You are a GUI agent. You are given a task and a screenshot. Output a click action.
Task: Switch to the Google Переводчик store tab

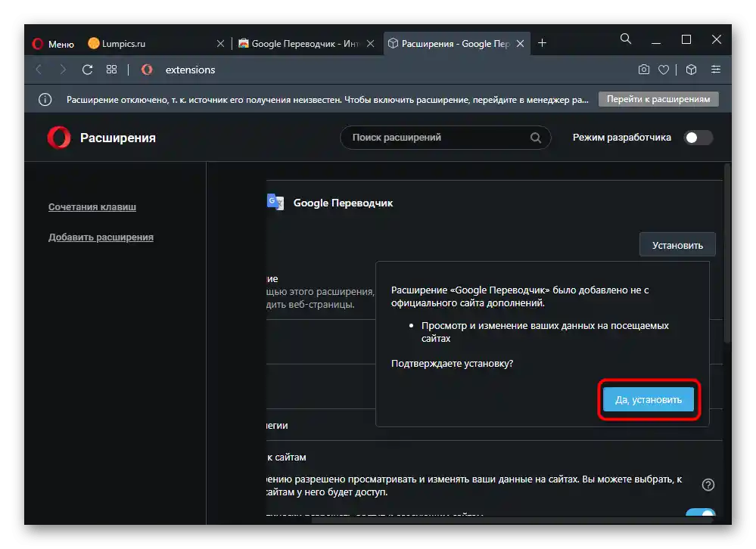(305, 44)
